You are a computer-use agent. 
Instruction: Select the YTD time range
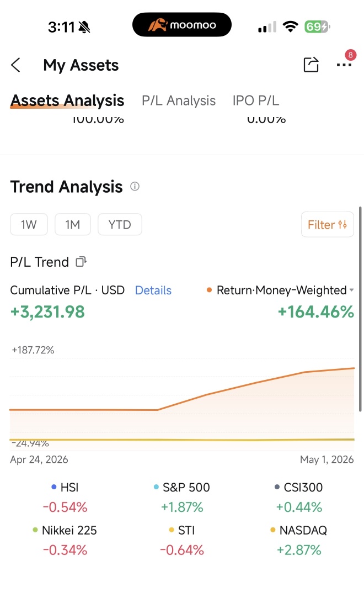point(120,225)
